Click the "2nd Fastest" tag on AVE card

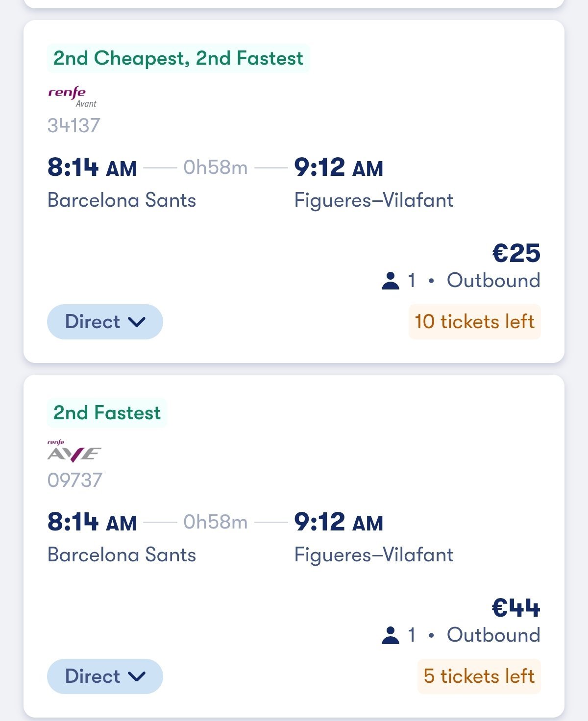tap(107, 413)
